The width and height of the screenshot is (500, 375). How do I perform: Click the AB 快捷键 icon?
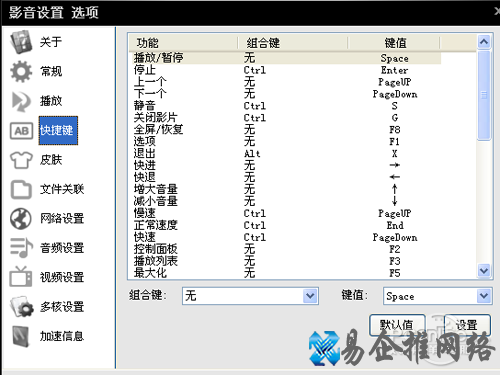[x=21, y=130]
